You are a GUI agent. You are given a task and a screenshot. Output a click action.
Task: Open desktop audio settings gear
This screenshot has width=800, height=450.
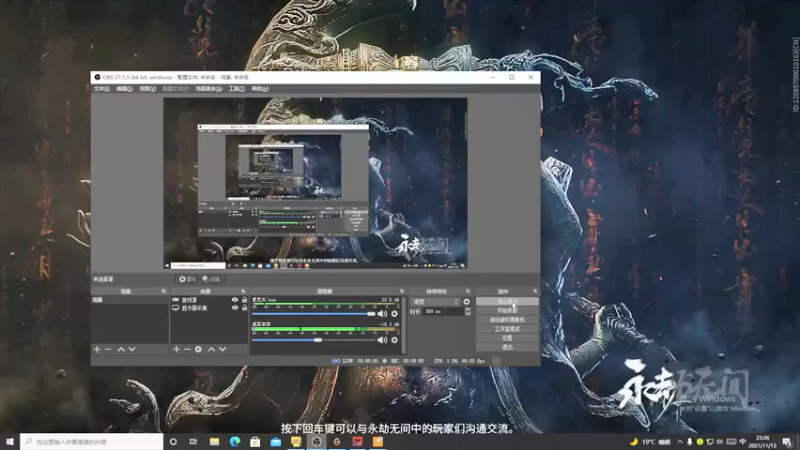click(394, 340)
